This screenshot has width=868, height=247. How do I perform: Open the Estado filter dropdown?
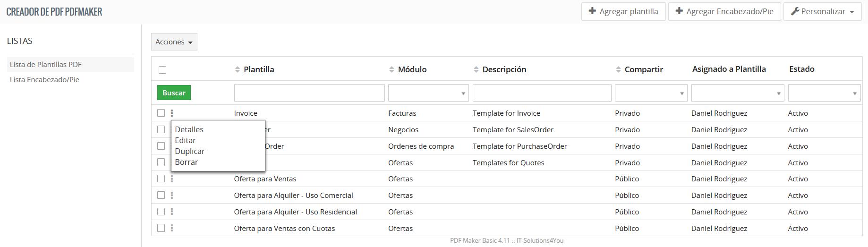pos(824,93)
